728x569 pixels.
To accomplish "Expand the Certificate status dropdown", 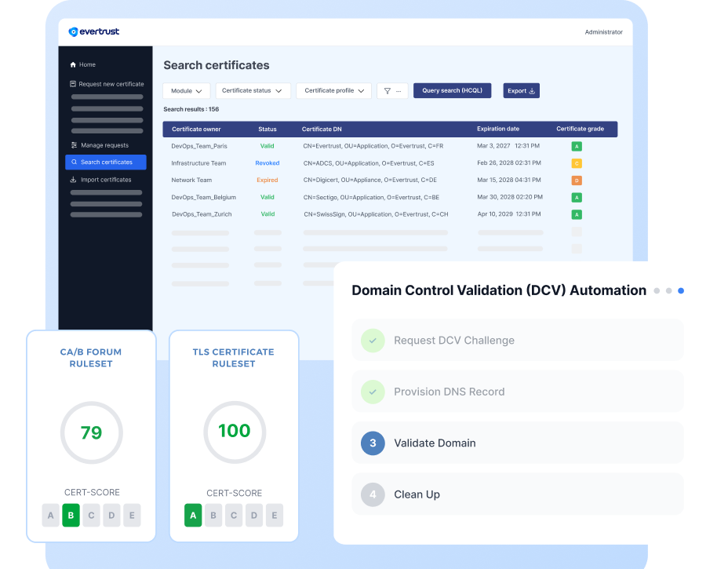I will pos(253,90).
